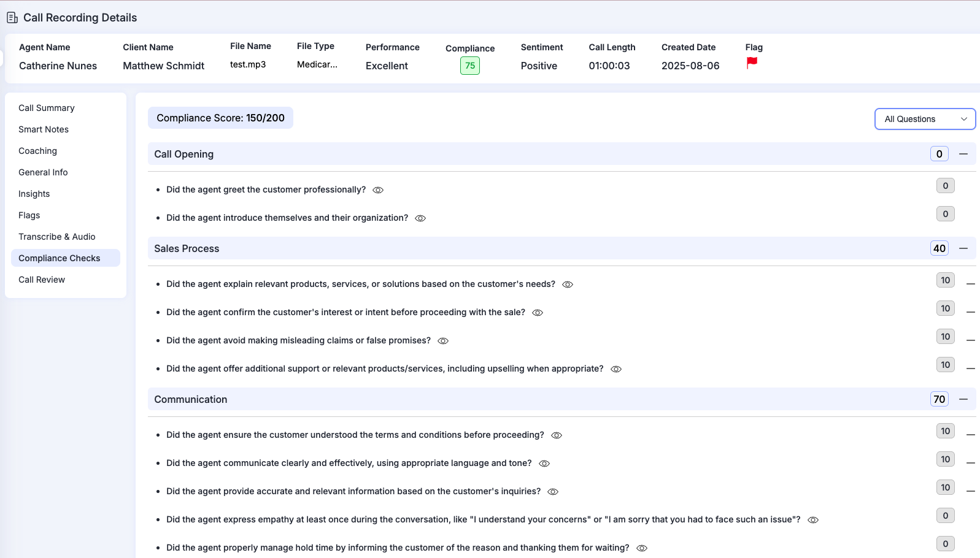980x558 pixels.
Task: Click the green compliance score 75 badge
Action: [x=470, y=66]
